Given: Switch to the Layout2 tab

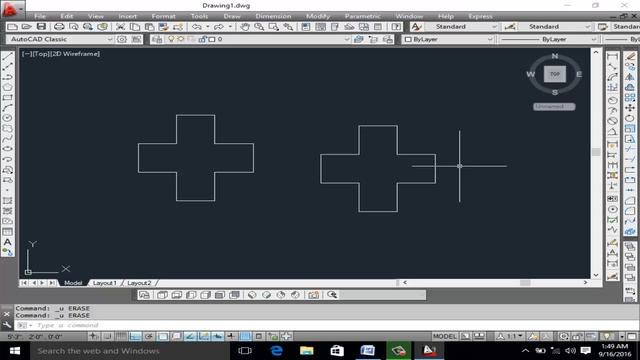Looking at the screenshot, I should pos(139,283).
